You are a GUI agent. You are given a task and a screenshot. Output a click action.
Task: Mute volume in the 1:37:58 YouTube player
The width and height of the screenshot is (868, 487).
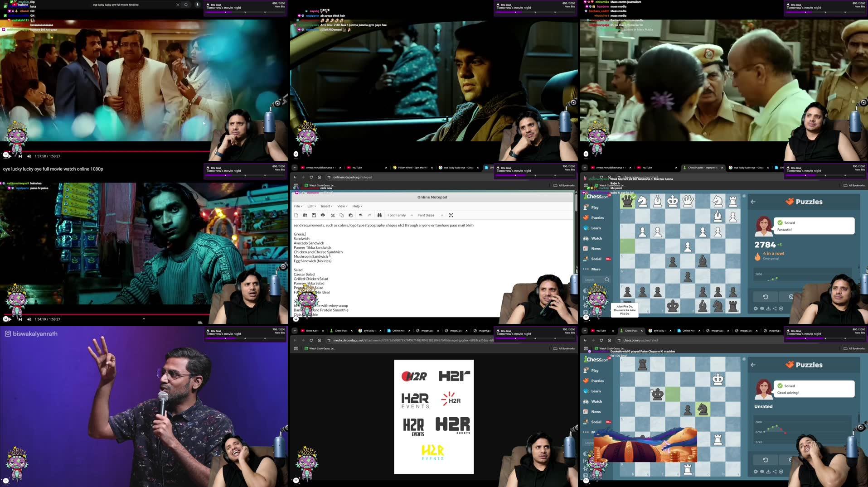(x=29, y=156)
